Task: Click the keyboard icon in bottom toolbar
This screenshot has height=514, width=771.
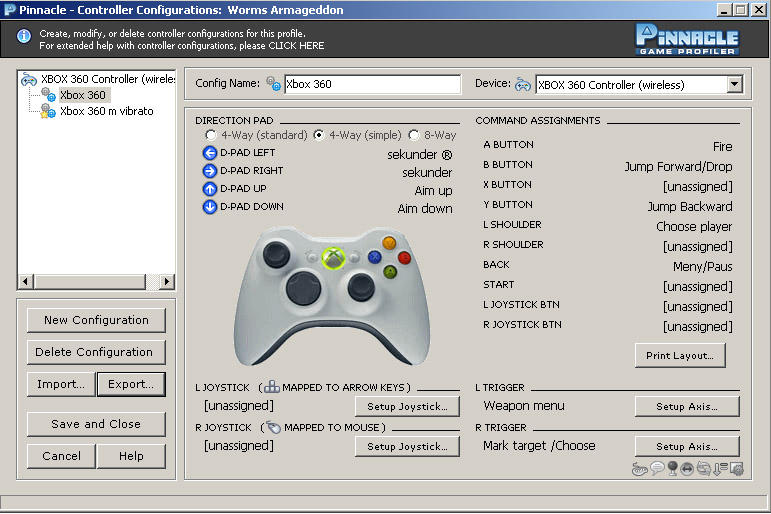Action: pos(639,469)
